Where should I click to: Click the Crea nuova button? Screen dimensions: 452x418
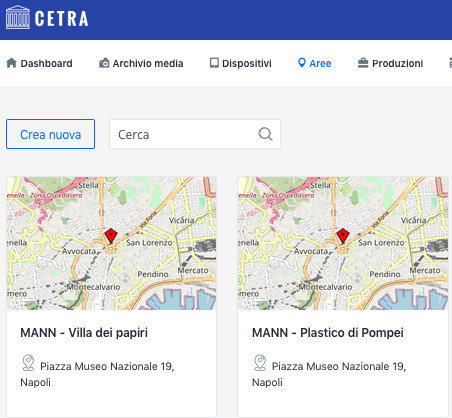[50, 134]
